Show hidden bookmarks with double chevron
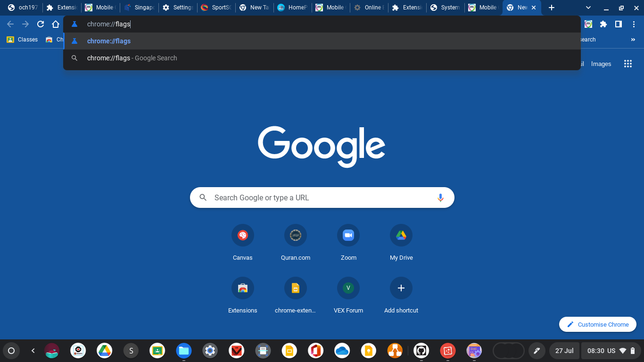 click(x=633, y=40)
